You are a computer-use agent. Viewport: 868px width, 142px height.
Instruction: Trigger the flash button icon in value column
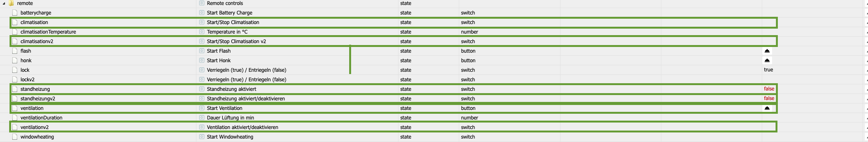click(x=767, y=51)
